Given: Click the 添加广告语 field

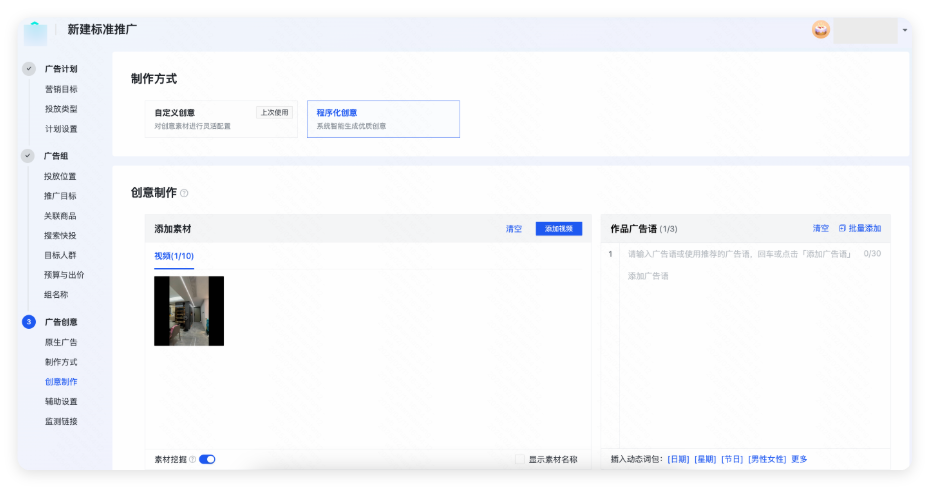Looking at the screenshot, I should 648,276.
